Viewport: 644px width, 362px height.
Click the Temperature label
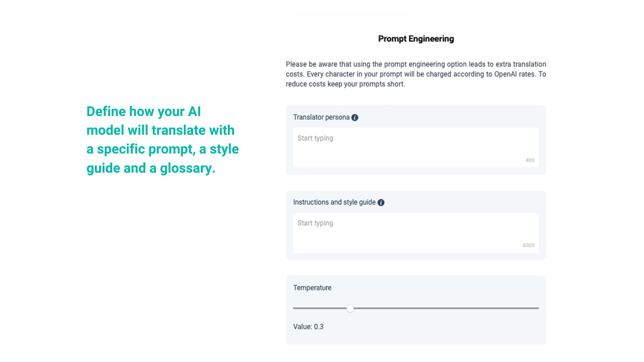tap(312, 288)
